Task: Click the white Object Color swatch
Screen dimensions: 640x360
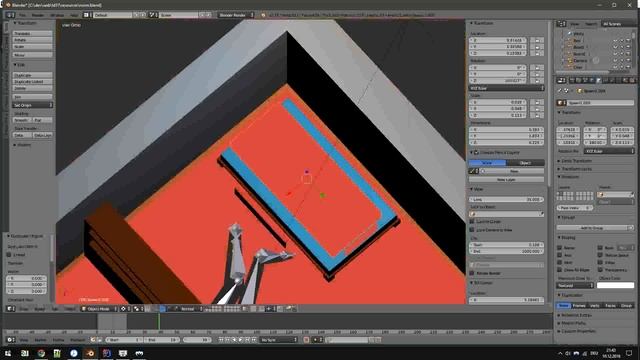Action: (616, 285)
